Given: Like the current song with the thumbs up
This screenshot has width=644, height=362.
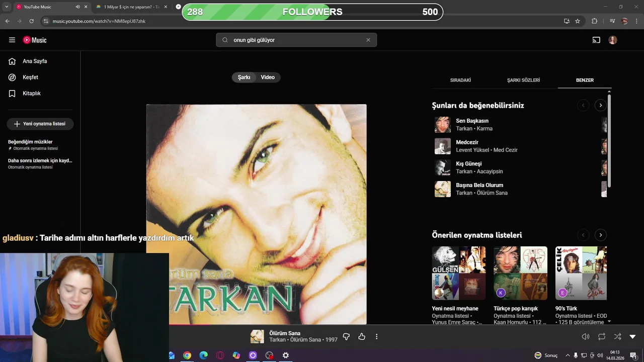Looking at the screenshot, I should point(362,337).
